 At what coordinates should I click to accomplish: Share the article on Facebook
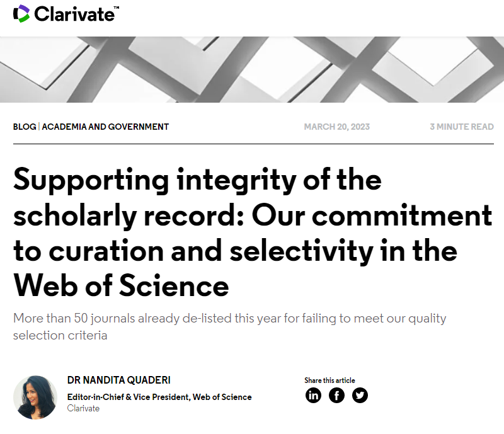pyautogui.click(x=336, y=395)
